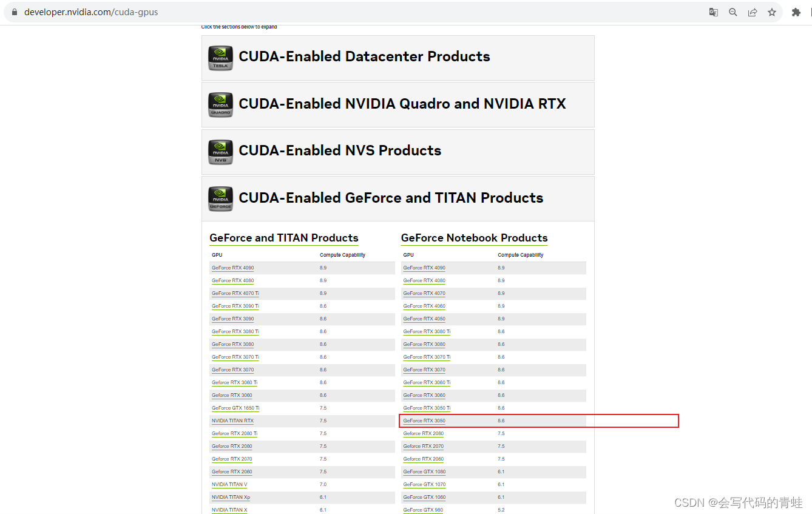Open GeForce RTX 3080 Ti under Notebook Products
This screenshot has height=514, width=812.
click(x=427, y=331)
